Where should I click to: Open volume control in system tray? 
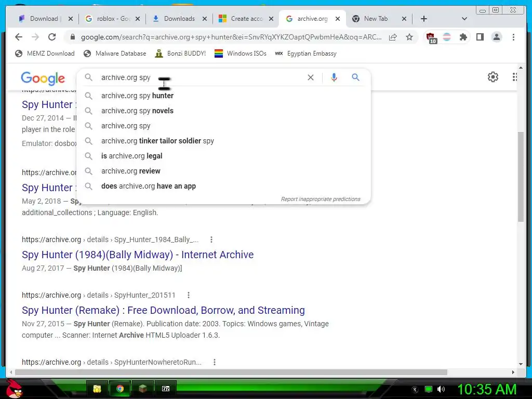click(441, 389)
